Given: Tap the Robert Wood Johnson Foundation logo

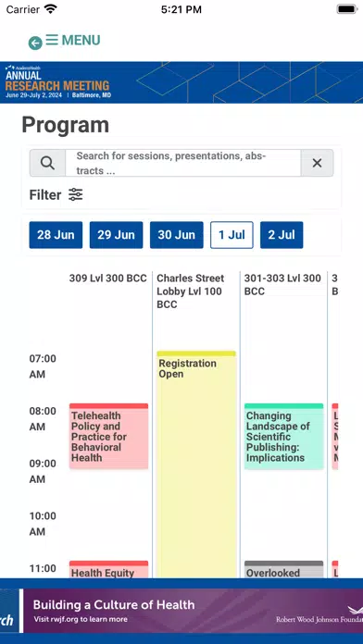Looking at the screenshot, I should point(320,614).
